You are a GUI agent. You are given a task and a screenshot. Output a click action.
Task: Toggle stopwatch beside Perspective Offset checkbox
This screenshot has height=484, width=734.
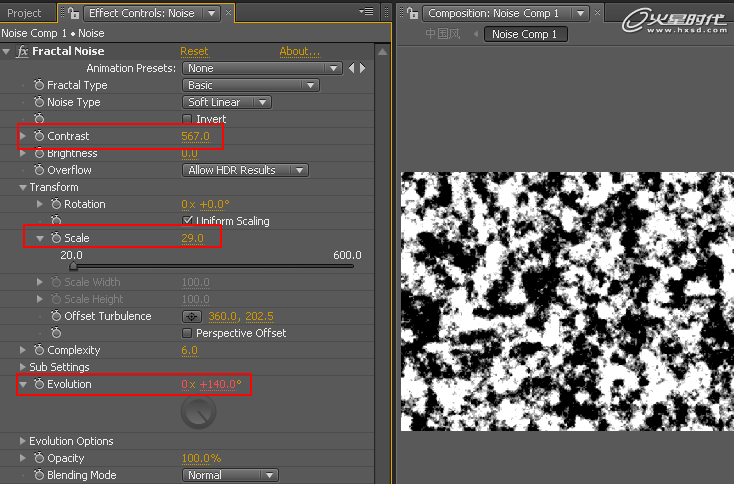click(56, 333)
